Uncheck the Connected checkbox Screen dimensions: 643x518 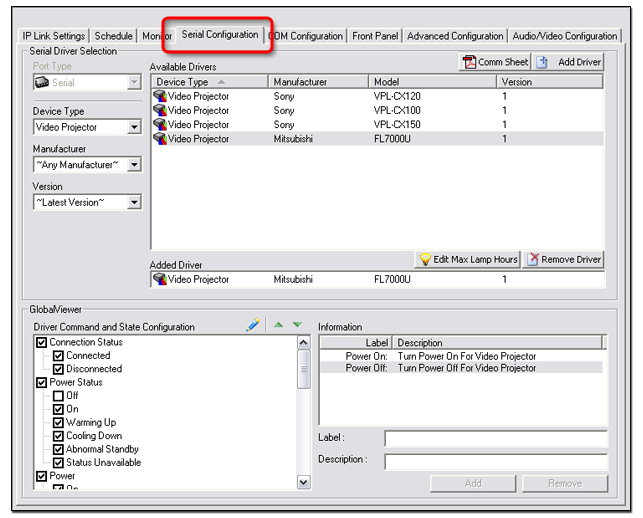[58, 356]
